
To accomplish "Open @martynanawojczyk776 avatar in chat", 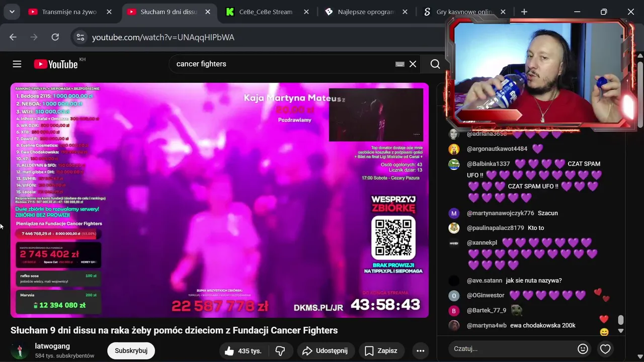I will (454, 213).
